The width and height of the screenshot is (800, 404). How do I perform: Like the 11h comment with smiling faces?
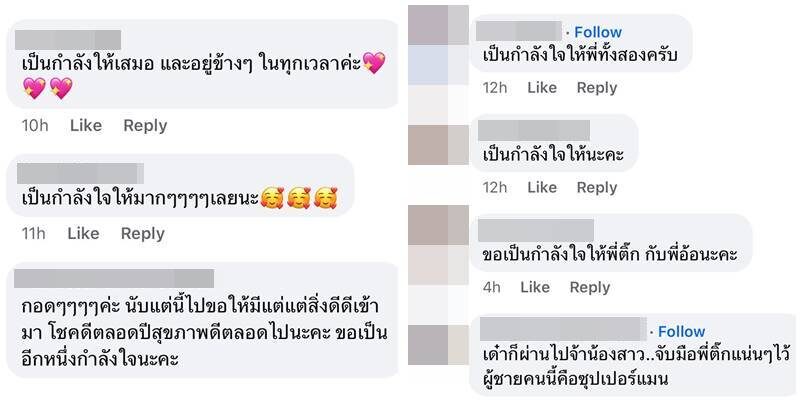(83, 234)
